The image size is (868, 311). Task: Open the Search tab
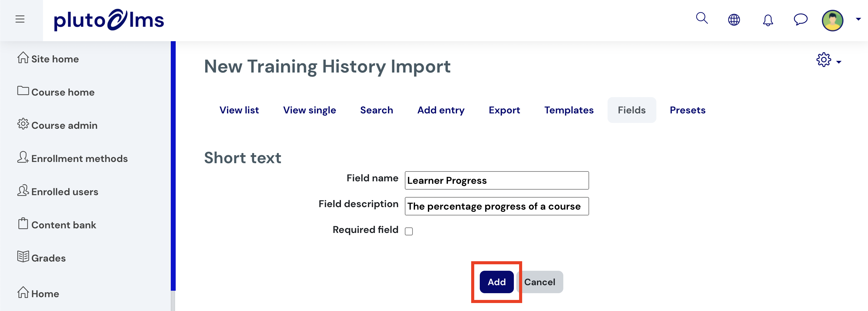click(x=376, y=110)
